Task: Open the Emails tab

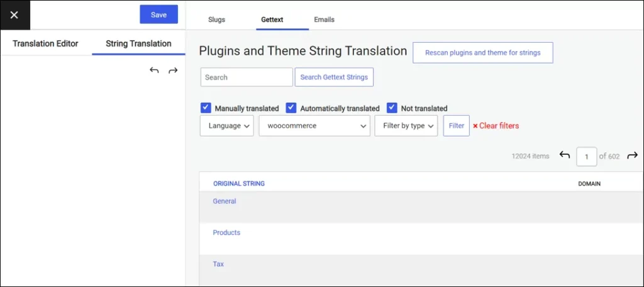Action: [324, 20]
